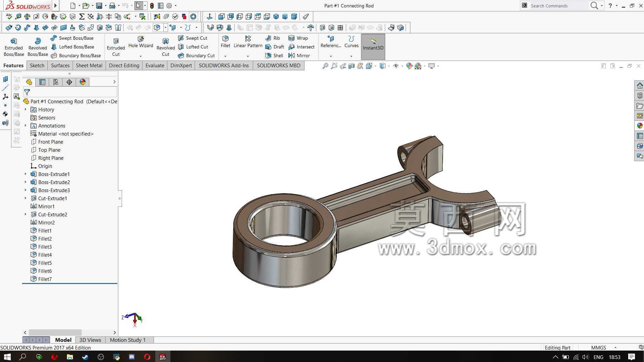644x362 pixels.
Task: Open the Fillet dropdown arrow
Action: 226,56
